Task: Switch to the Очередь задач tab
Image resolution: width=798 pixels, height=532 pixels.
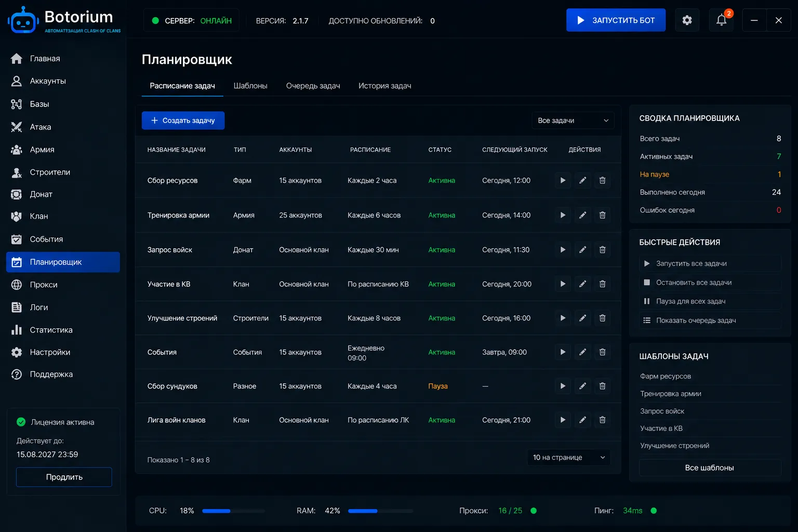Action: (x=313, y=86)
